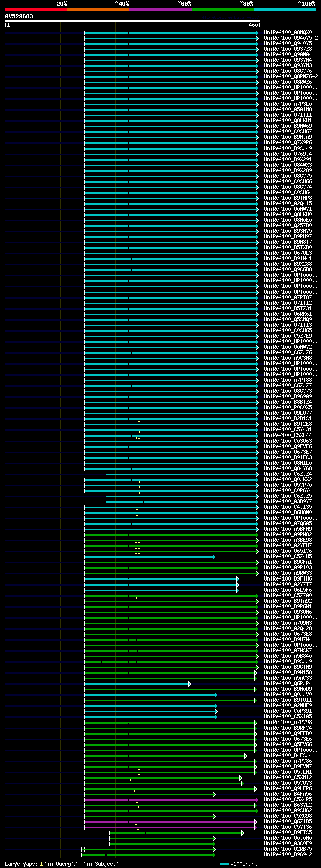Screen dimensions: 321x868
Task: Select the UniRef100_A7PT87 label
Action: 287,298
